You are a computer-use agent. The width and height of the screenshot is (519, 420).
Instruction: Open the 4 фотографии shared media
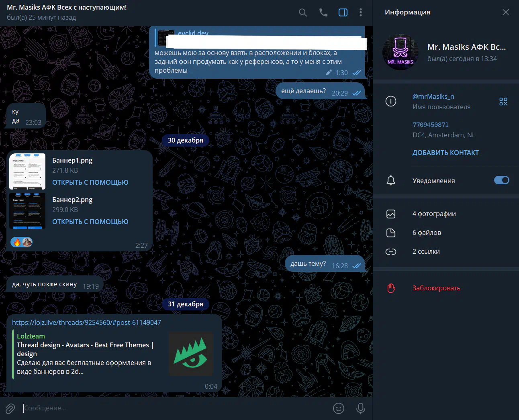(434, 214)
